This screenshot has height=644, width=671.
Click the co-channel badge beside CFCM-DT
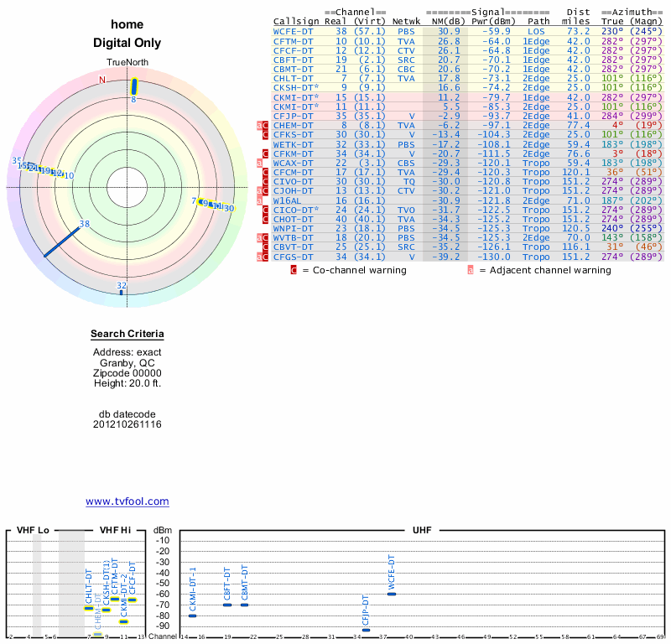tap(265, 173)
